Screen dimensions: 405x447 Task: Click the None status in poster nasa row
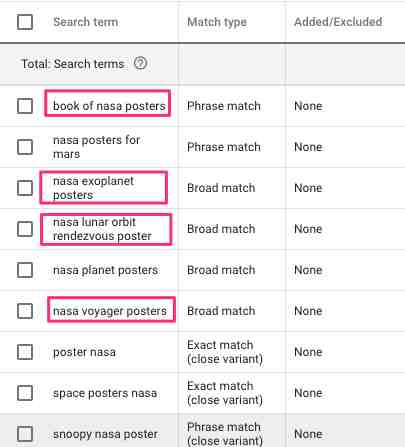point(308,352)
